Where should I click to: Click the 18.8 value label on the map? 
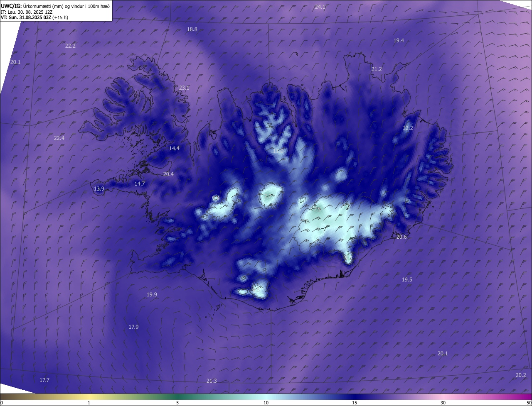192,29
